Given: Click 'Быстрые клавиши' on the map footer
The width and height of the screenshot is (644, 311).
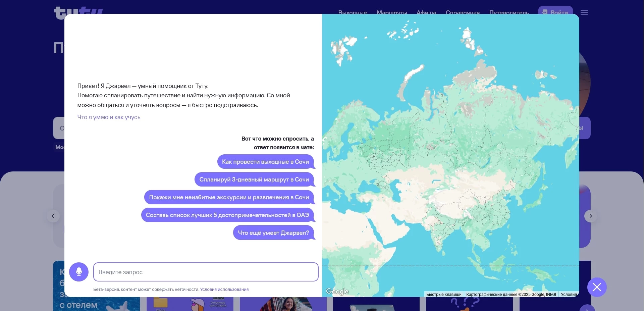Looking at the screenshot, I should (x=444, y=295).
